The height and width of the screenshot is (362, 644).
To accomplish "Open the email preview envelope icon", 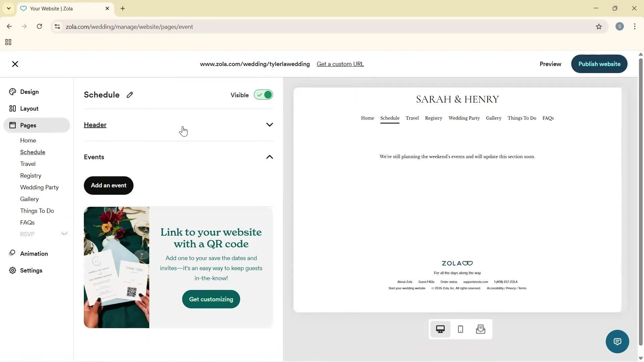I will (x=480, y=329).
